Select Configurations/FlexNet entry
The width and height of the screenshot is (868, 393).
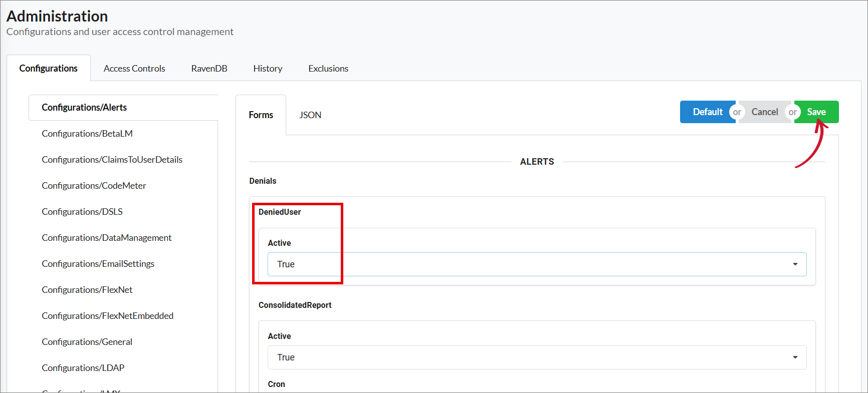pyautogui.click(x=87, y=290)
